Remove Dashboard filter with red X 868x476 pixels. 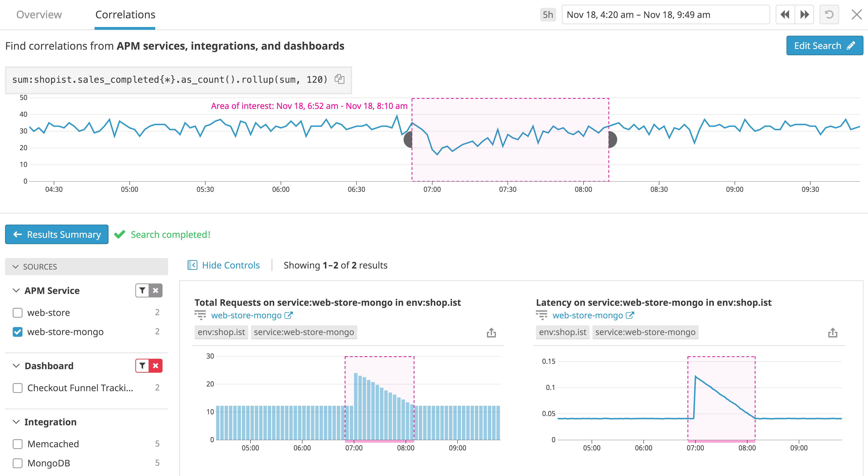(156, 366)
